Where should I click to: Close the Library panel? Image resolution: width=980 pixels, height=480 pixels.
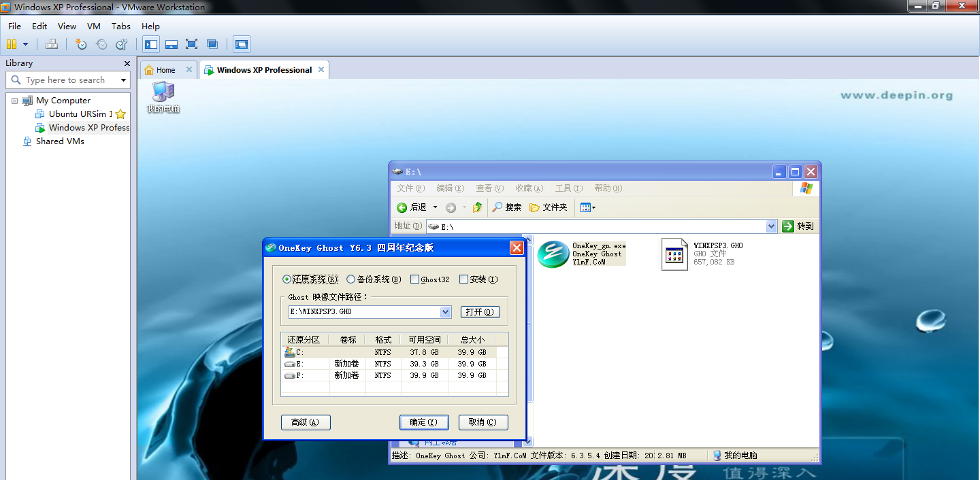click(x=127, y=63)
